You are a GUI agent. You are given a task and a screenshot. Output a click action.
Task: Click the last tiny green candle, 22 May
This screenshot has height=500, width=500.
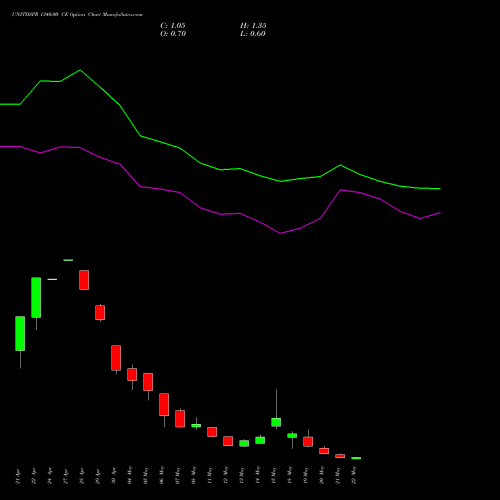[x=356, y=458]
